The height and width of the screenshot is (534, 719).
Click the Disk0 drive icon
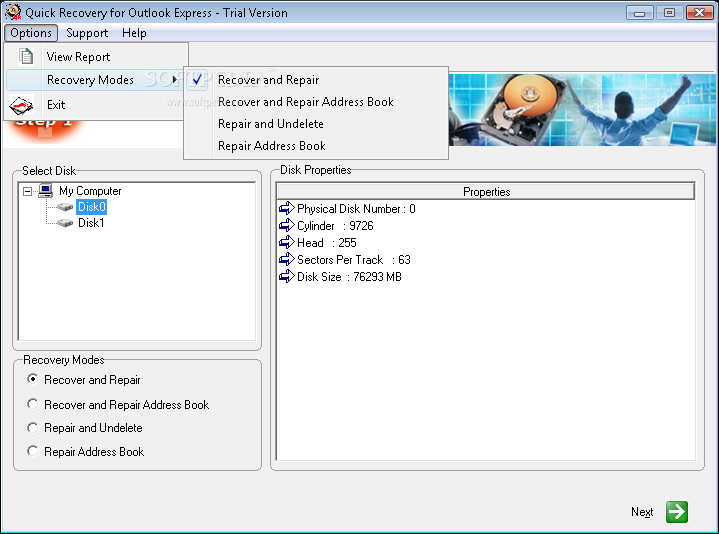pyautogui.click(x=65, y=207)
